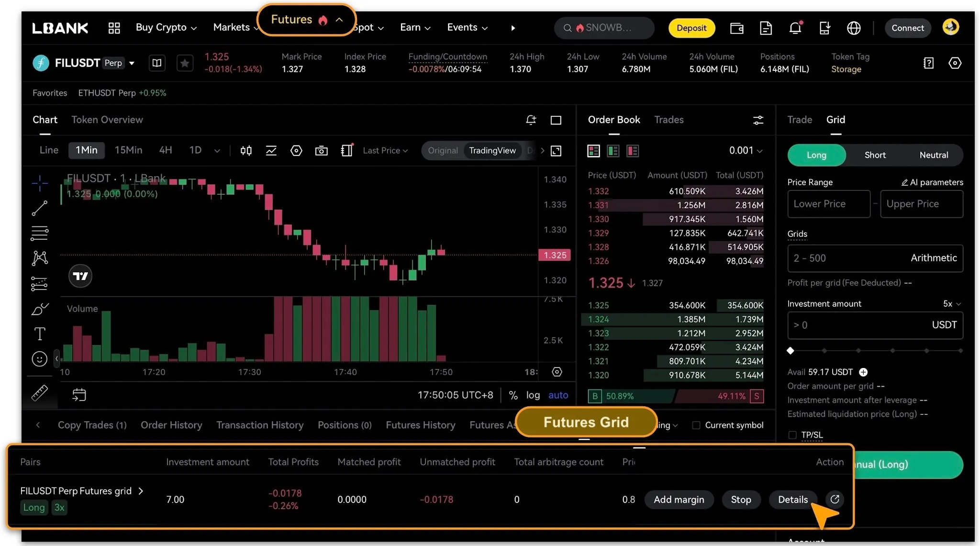Open the notifications bell icon

795,28
